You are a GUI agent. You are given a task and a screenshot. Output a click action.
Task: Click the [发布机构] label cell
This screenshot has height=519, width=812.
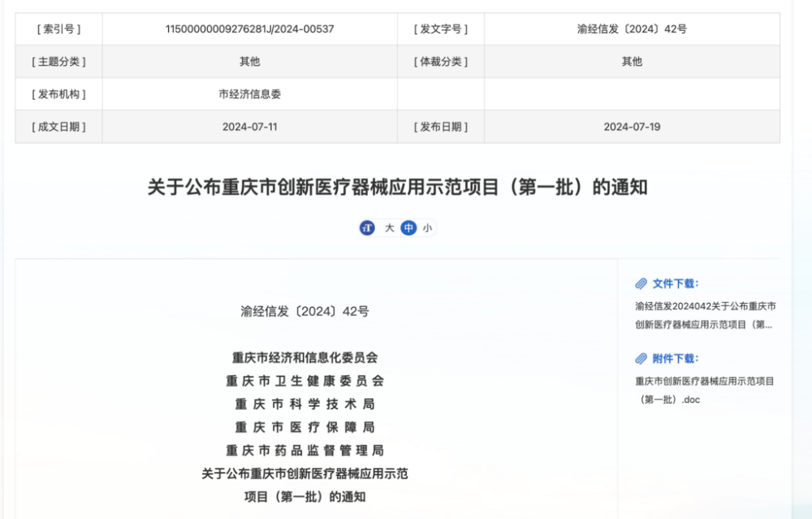(x=59, y=94)
